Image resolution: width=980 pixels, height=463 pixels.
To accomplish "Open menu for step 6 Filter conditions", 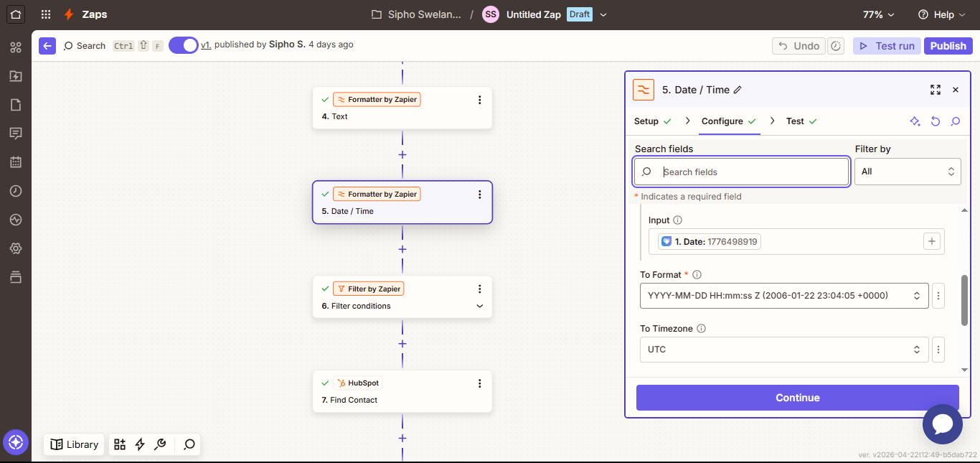I will tap(480, 289).
